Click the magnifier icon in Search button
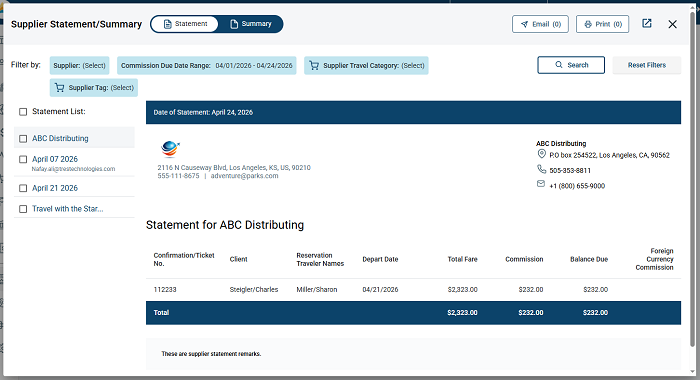 (558, 65)
